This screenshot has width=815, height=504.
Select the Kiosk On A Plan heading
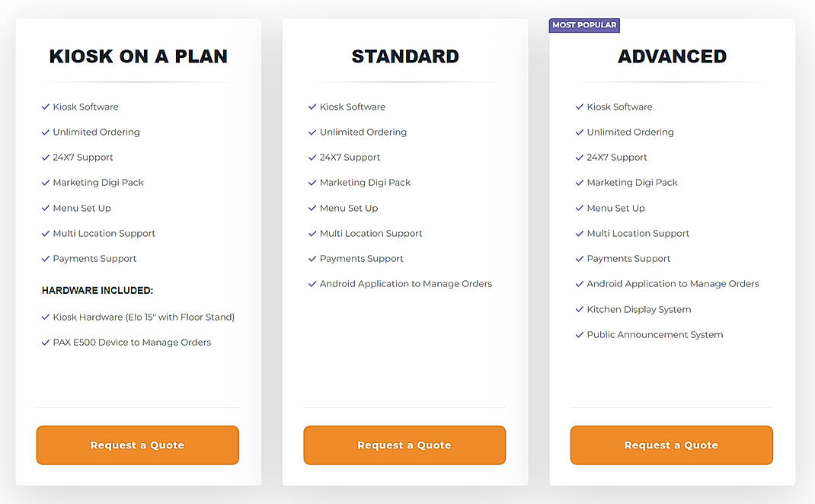(138, 56)
